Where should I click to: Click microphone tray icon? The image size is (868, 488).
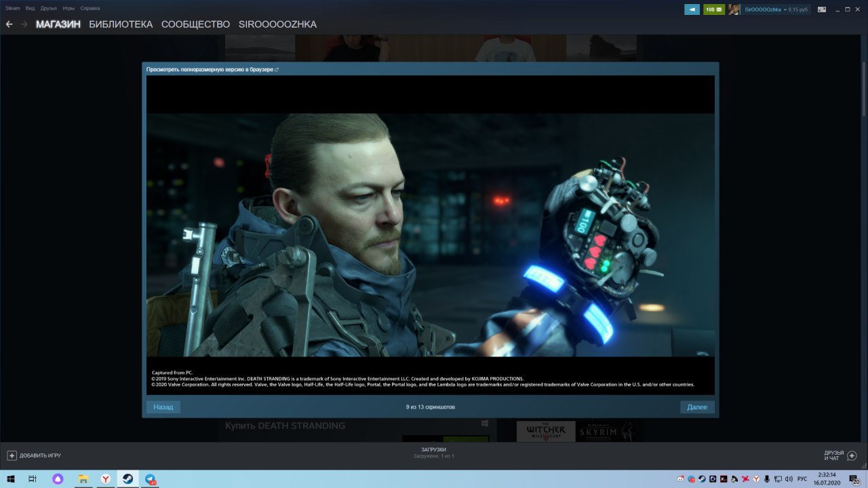coord(767,479)
